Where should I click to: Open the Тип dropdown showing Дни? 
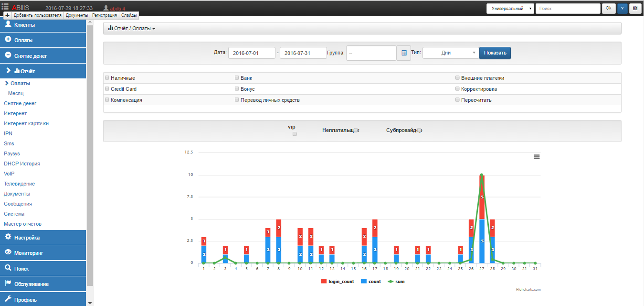(x=450, y=53)
